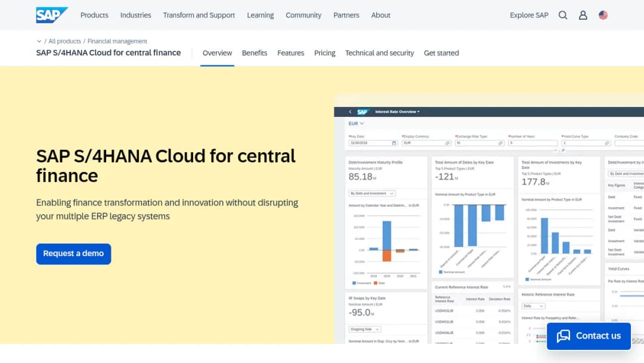Click the -95.0 IR Swaps value

coord(361,313)
